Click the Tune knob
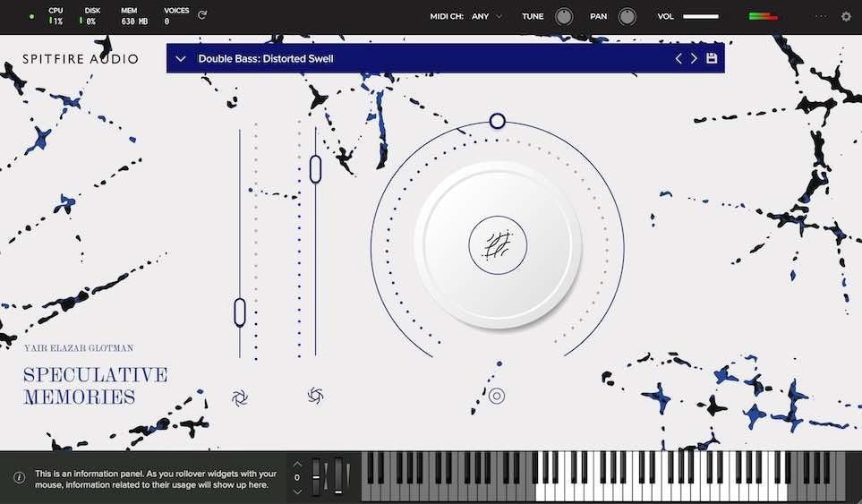The width and height of the screenshot is (862, 504). coord(563,16)
